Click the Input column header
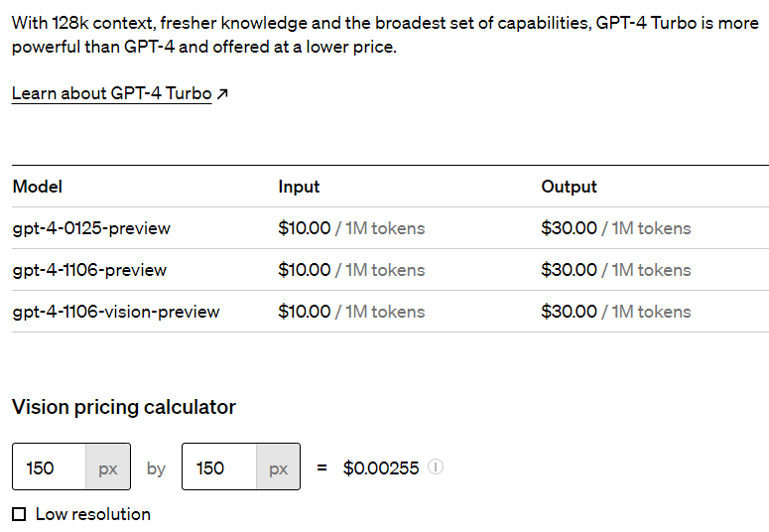Image resolution: width=769 pixels, height=532 pixels. pos(299,187)
